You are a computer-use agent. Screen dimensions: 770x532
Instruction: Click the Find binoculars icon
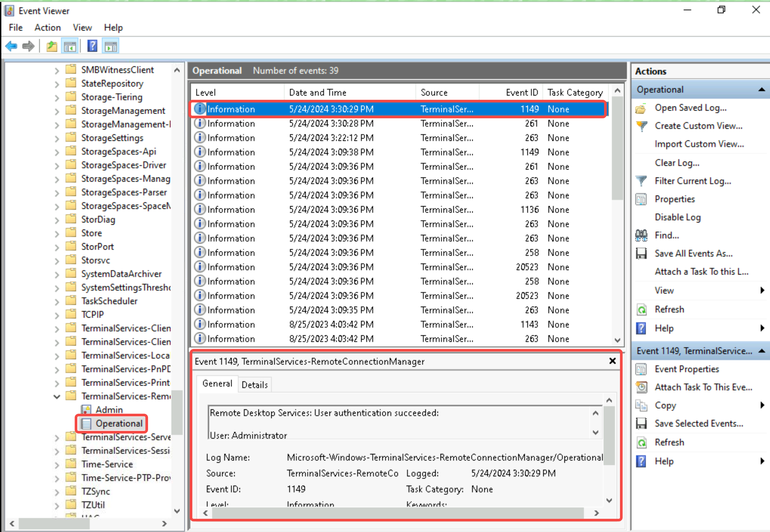(641, 235)
